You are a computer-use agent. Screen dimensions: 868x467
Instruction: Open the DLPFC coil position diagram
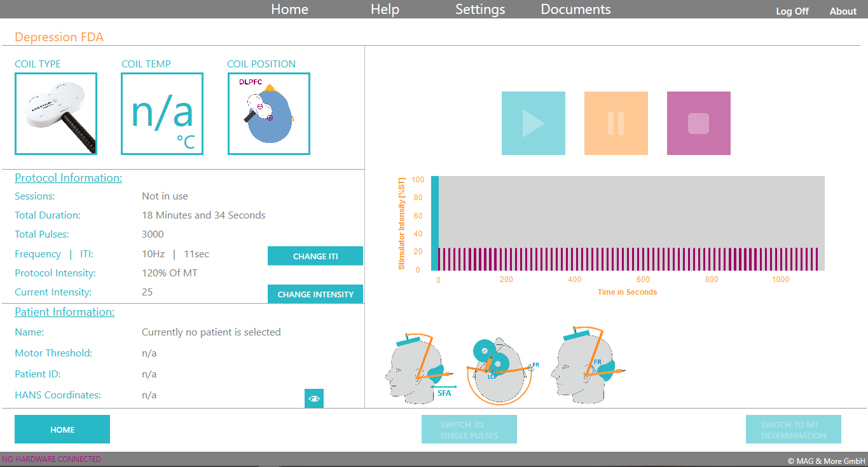[268, 114]
